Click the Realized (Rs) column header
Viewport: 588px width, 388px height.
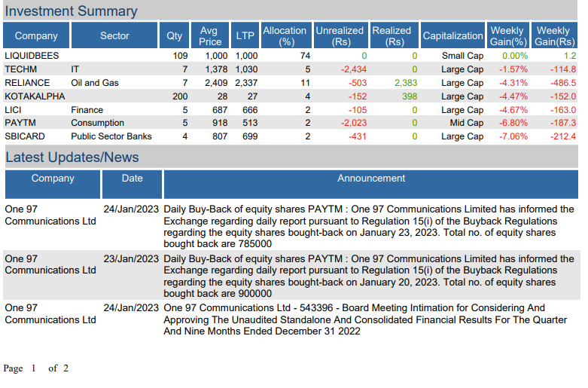point(394,35)
